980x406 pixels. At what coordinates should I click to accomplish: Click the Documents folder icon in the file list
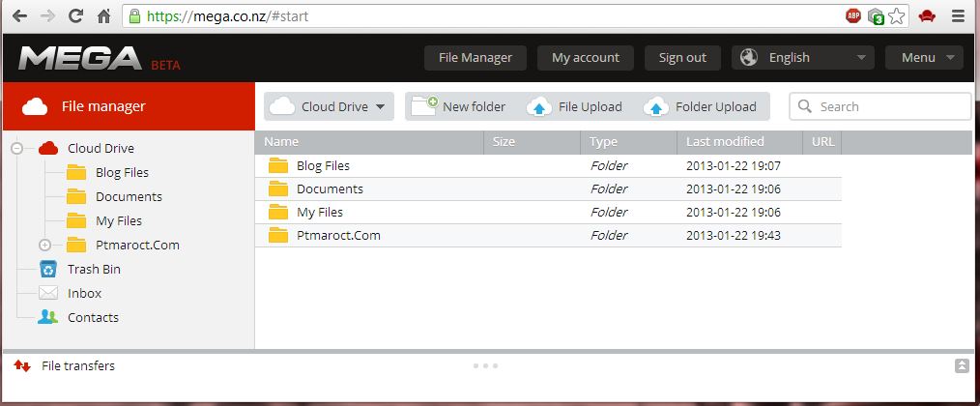tap(278, 188)
